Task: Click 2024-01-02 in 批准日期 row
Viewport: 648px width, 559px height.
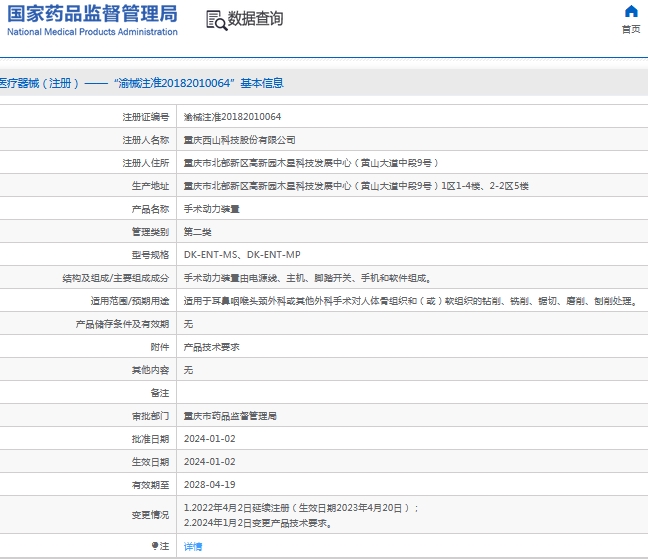Action: [210, 439]
